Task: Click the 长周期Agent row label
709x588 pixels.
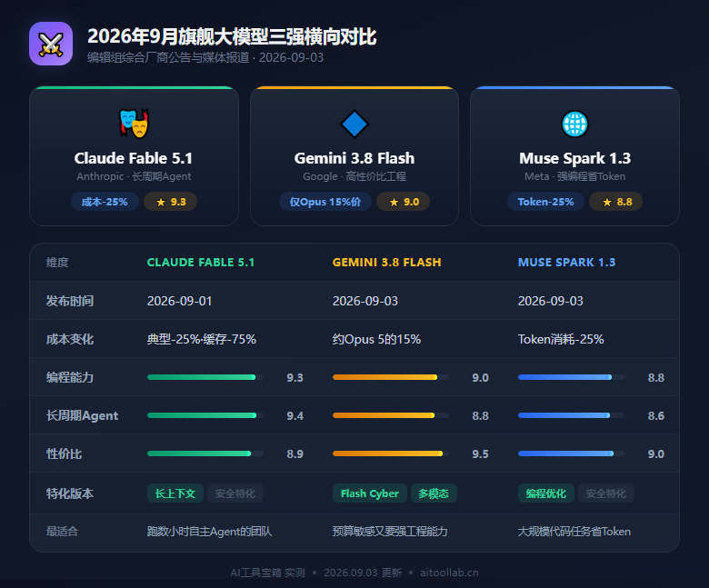Action: [x=82, y=415]
